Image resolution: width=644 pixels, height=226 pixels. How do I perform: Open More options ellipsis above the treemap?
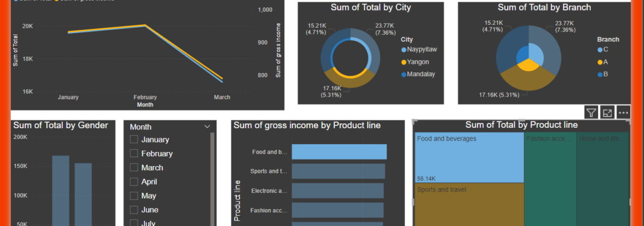click(624, 112)
